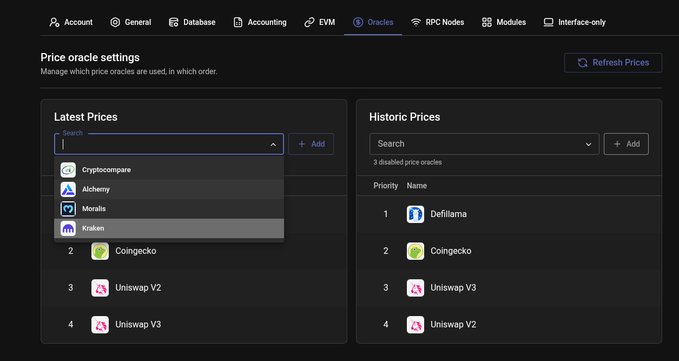Expand the Historic Prices search dropdown arrow

[588, 144]
